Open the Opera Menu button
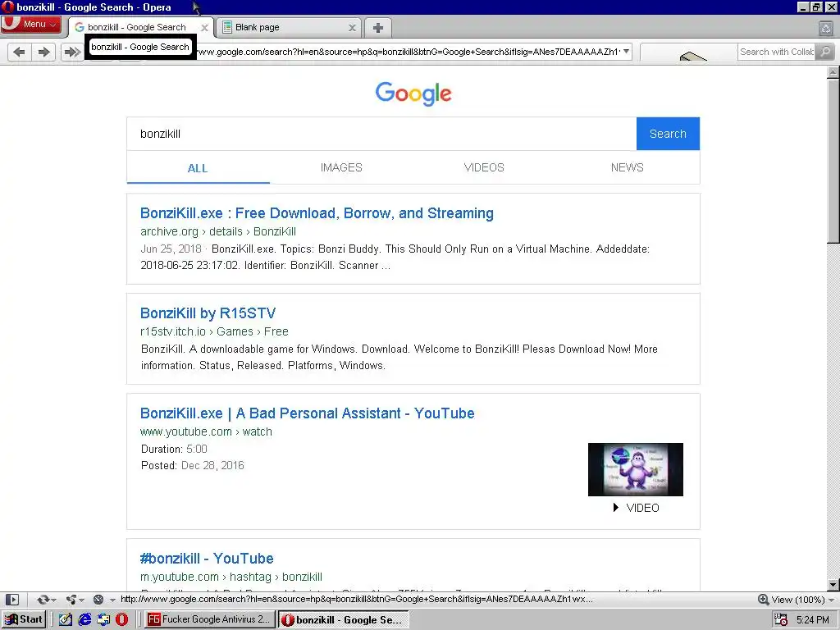840x630 pixels. pyautogui.click(x=31, y=24)
